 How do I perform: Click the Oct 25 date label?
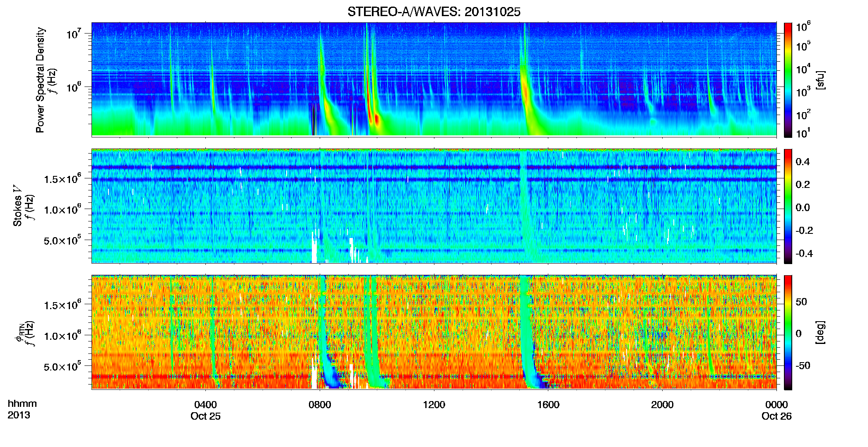(205, 416)
